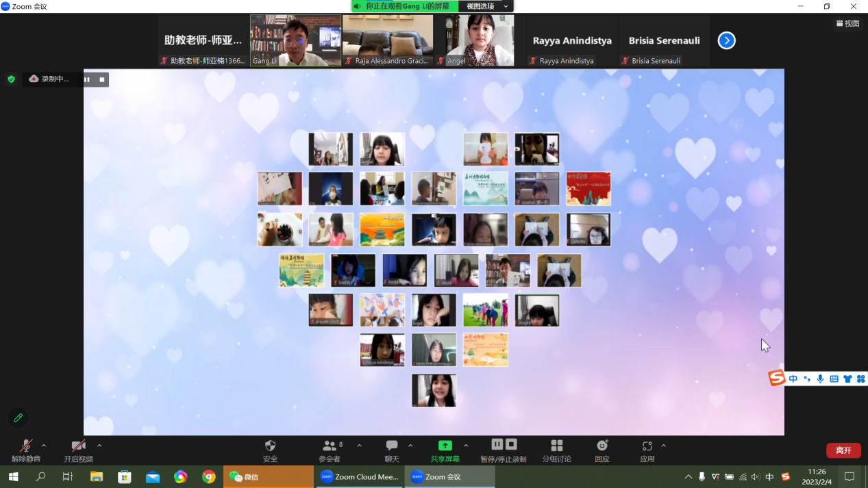The width and height of the screenshot is (868, 488).
Task: Click the red Leave (离开) button
Action: click(843, 450)
